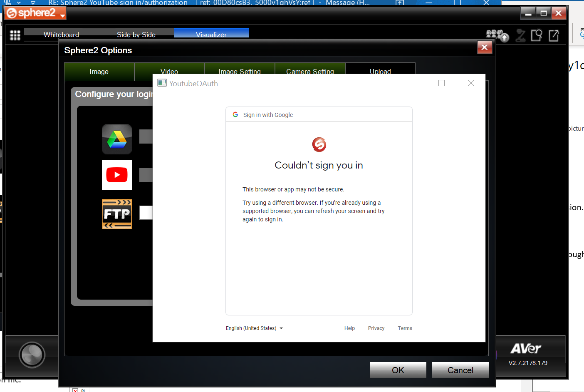Click the 'Couldn't sign you in' heading
Screen dimensions: 584x392
pos(319,165)
